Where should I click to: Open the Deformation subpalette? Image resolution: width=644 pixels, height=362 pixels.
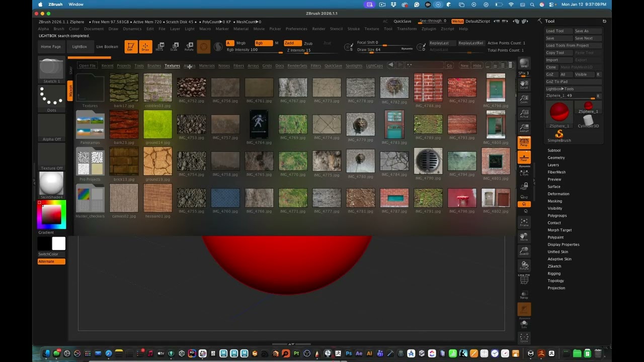tap(558, 194)
